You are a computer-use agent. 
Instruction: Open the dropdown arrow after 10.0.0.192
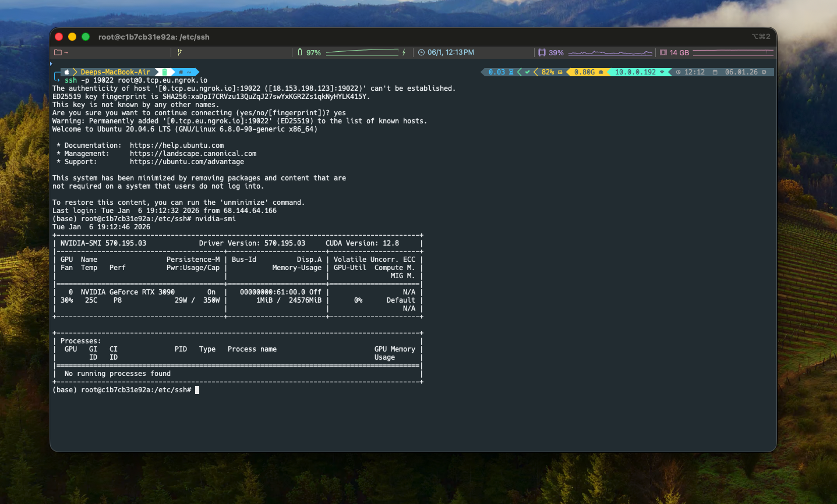pos(662,72)
